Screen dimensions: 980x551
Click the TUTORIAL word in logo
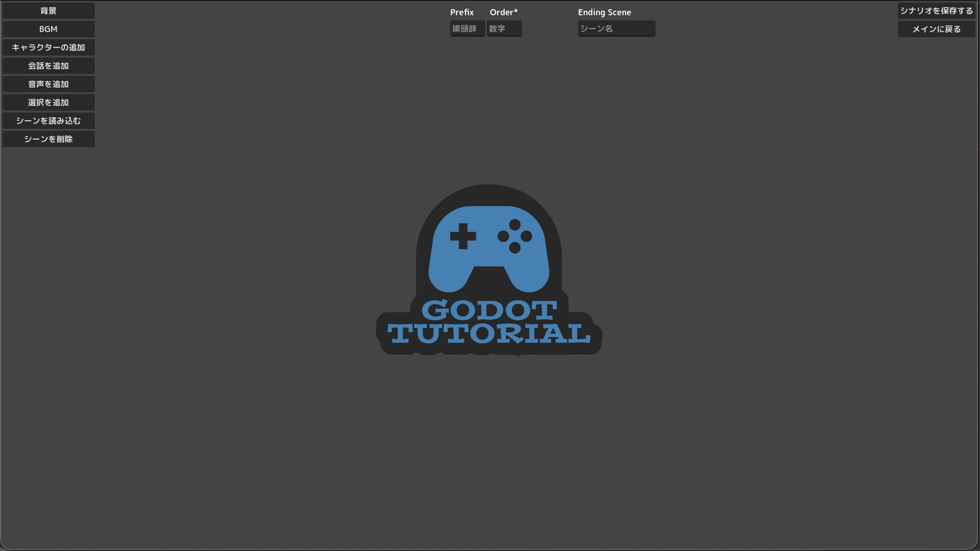pos(489,334)
